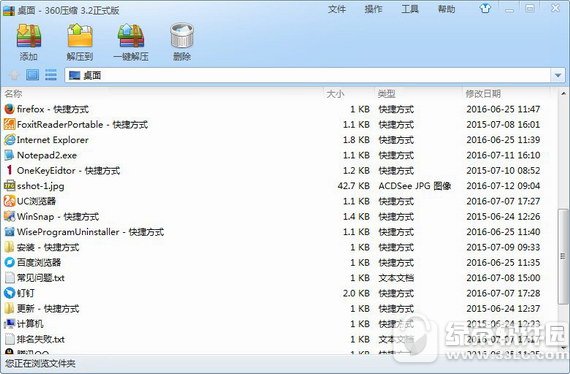Click the 2015-06-24 12:37 date of 更新
Viewport: 570px width, 374px height.
click(503, 308)
